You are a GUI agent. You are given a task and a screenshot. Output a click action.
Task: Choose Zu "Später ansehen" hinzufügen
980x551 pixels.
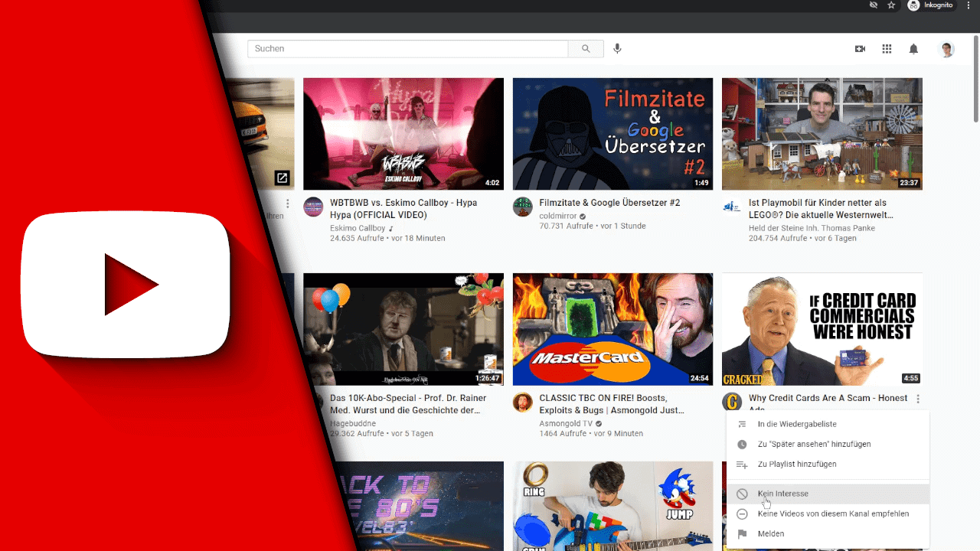point(828,444)
